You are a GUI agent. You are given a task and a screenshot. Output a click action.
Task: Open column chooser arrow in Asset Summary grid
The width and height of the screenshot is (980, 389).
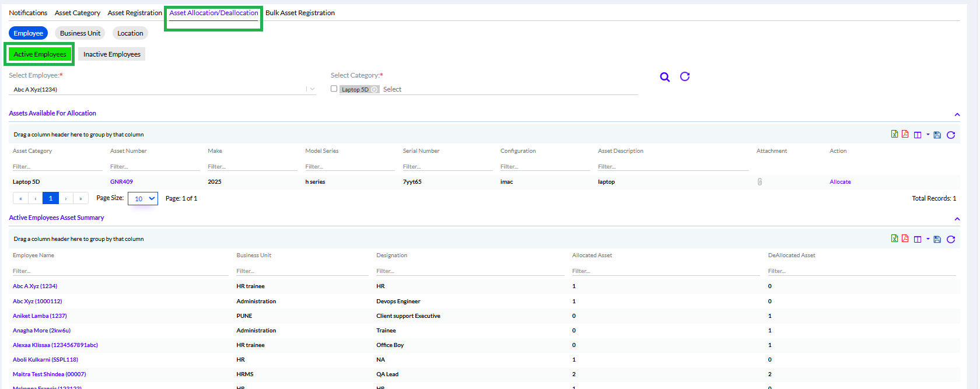coord(928,239)
